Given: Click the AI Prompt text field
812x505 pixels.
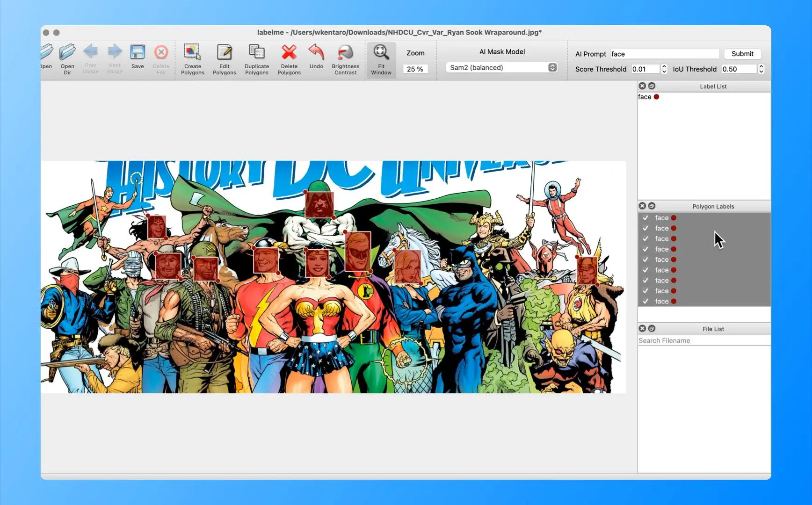Looking at the screenshot, I should [664, 54].
